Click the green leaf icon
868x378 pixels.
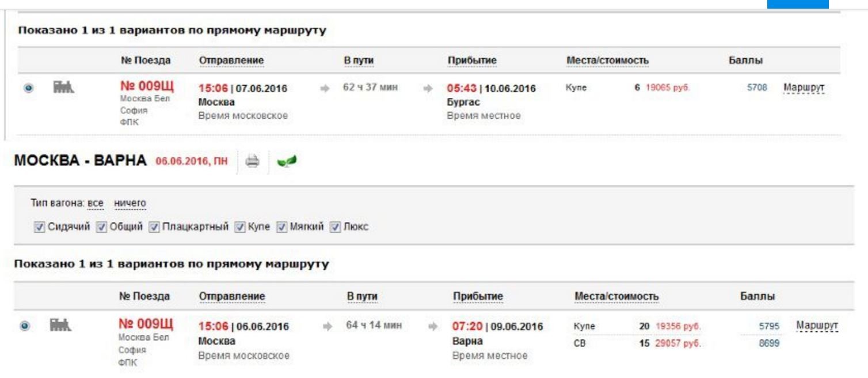284,161
